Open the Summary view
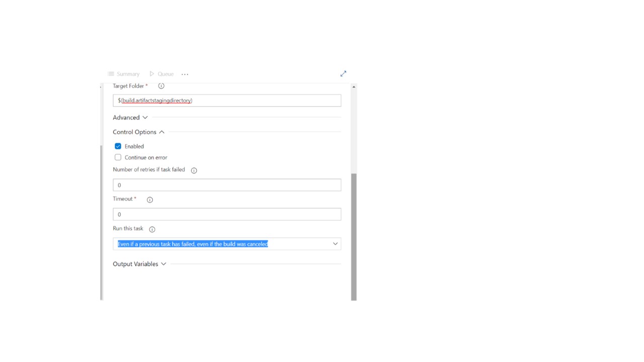Image resolution: width=644 pixels, height=362 pixels. click(x=123, y=74)
